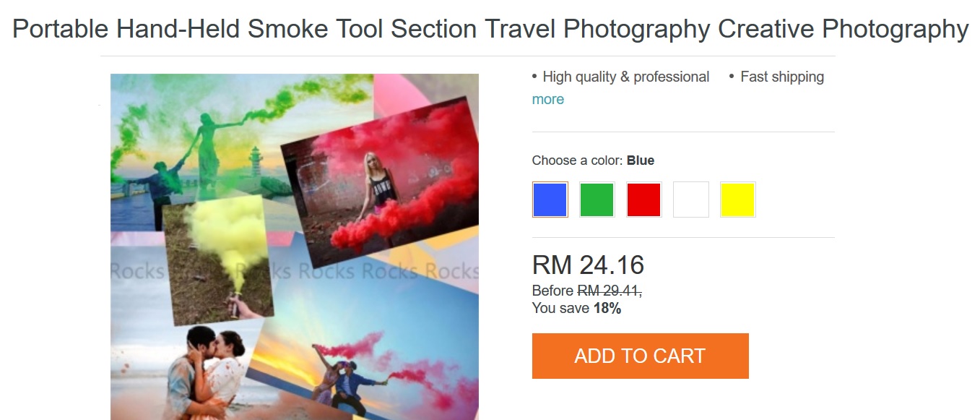Expand the description with 'more' link
This screenshot has height=420, width=980.
tap(548, 99)
